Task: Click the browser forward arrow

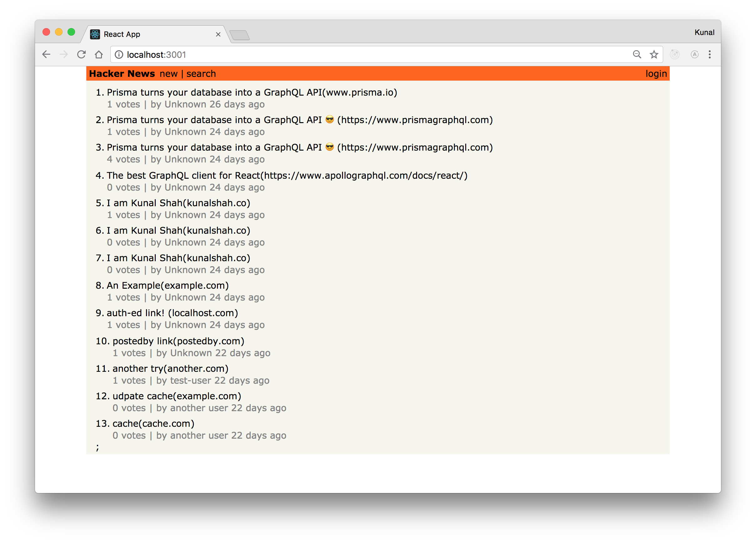Action: tap(64, 54)
